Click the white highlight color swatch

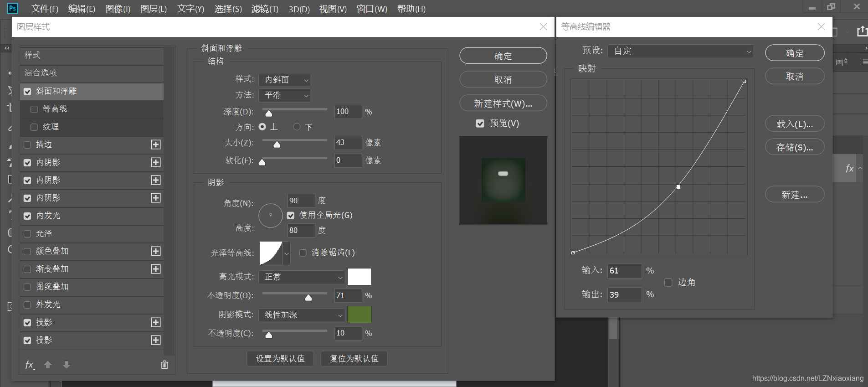tap(360, 277)
